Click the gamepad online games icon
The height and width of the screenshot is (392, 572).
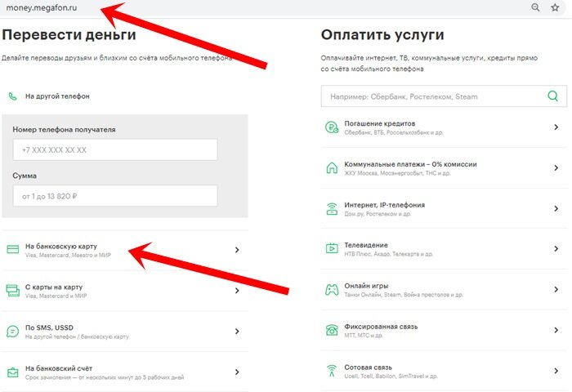coord(332,290)
